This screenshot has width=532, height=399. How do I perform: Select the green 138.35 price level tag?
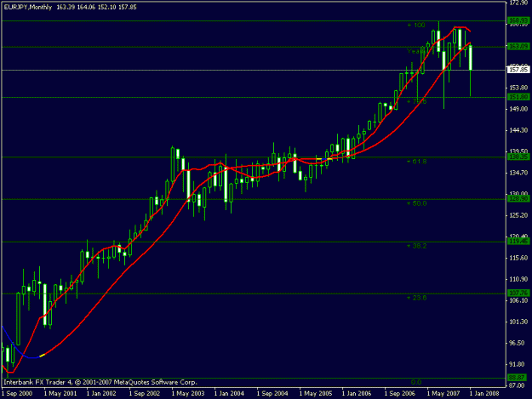[518, 157]
